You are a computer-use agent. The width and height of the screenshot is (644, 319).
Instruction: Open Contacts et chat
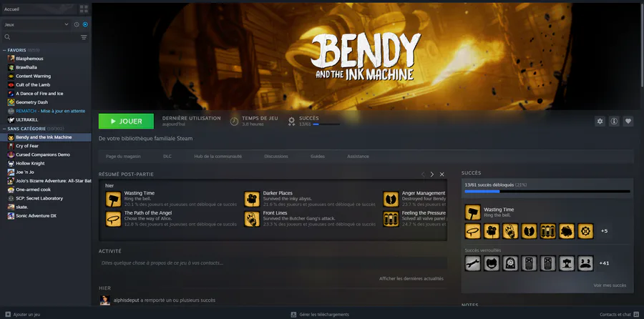(620, 315)
